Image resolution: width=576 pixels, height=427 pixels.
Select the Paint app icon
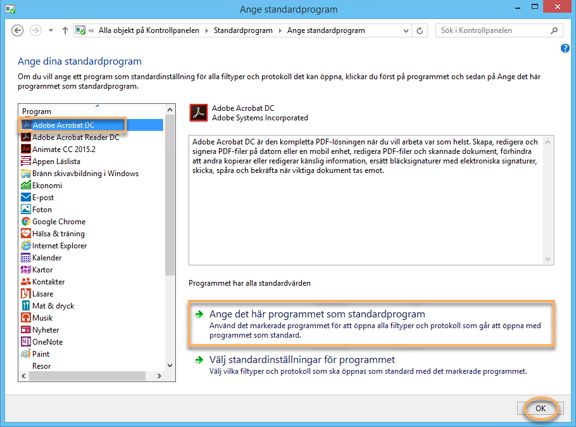coord(26,354)
